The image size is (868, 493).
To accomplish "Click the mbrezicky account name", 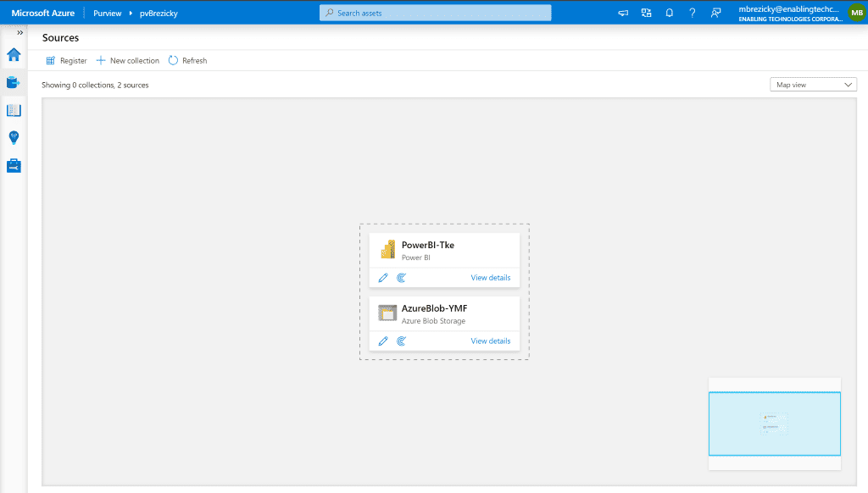I will [789, 8].
